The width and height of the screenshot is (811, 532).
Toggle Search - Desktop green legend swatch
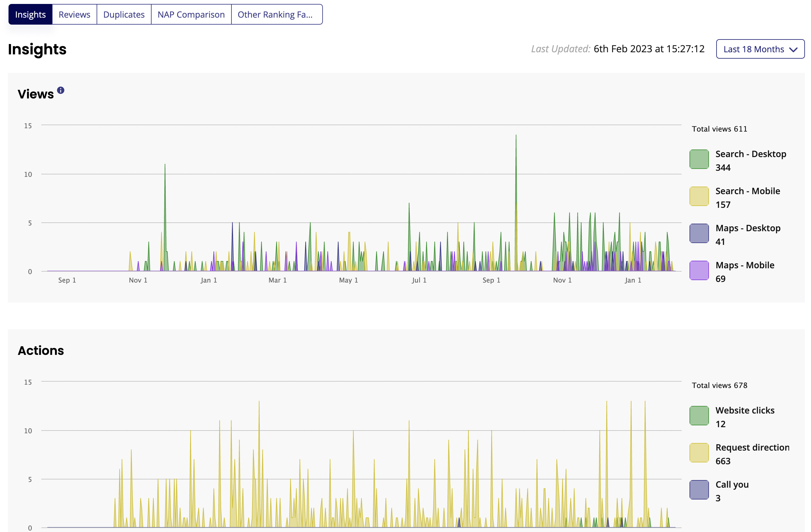pyautogui.click(x=699, y=159)
